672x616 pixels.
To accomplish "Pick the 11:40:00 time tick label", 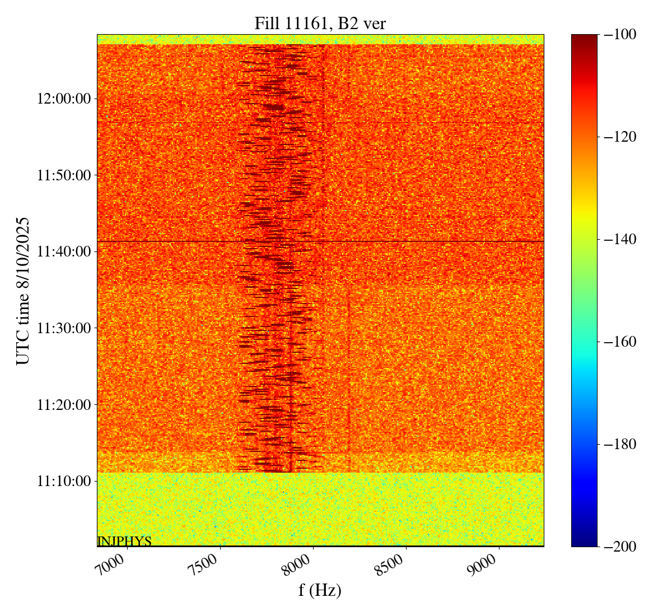I will click(63, 251).
